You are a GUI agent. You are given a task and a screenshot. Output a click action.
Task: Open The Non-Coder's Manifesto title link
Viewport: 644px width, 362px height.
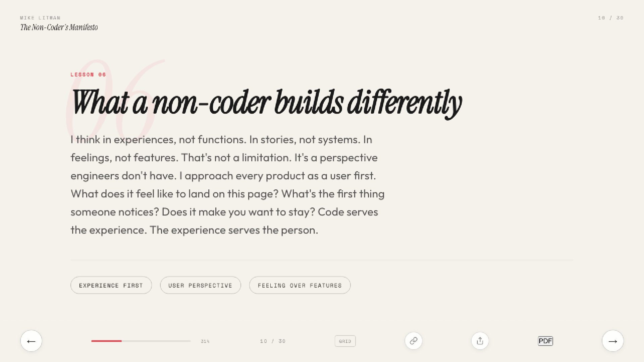pos(59,27)
